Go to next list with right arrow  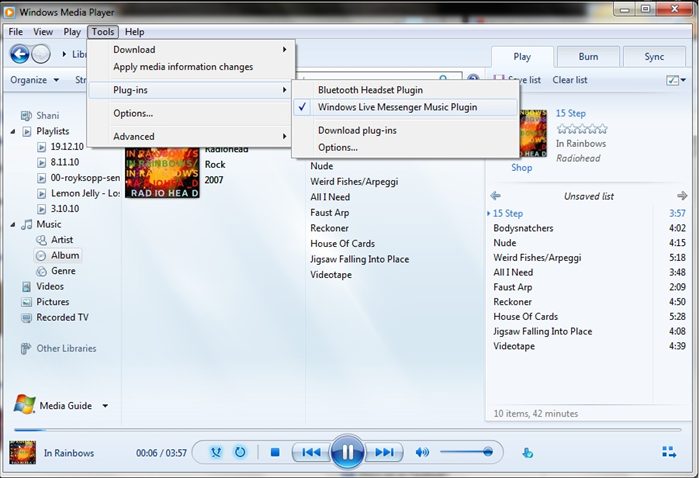(x=682, y=196)
